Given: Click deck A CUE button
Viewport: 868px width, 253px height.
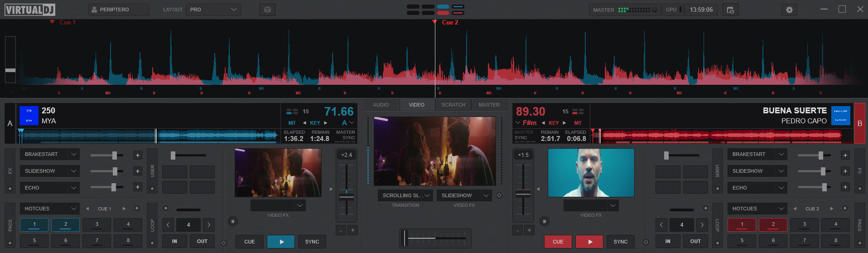Looking at the screenshot, I should (250, 242).
